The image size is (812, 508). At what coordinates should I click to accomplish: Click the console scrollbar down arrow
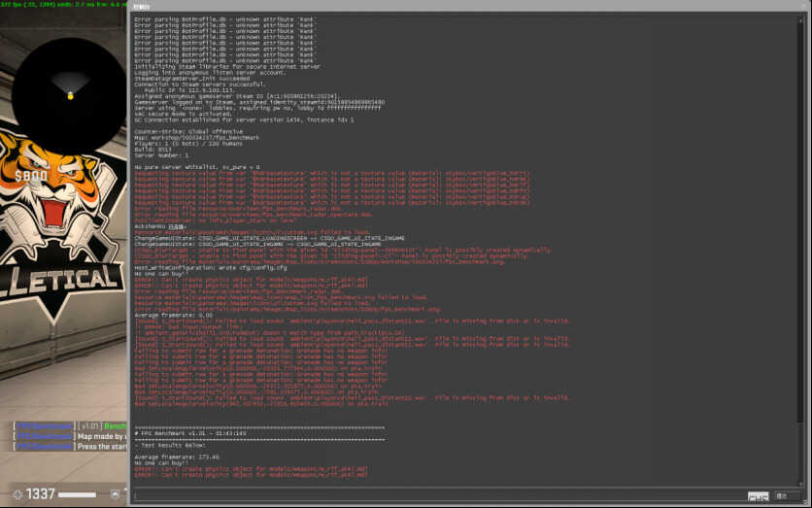pos(800,483)
